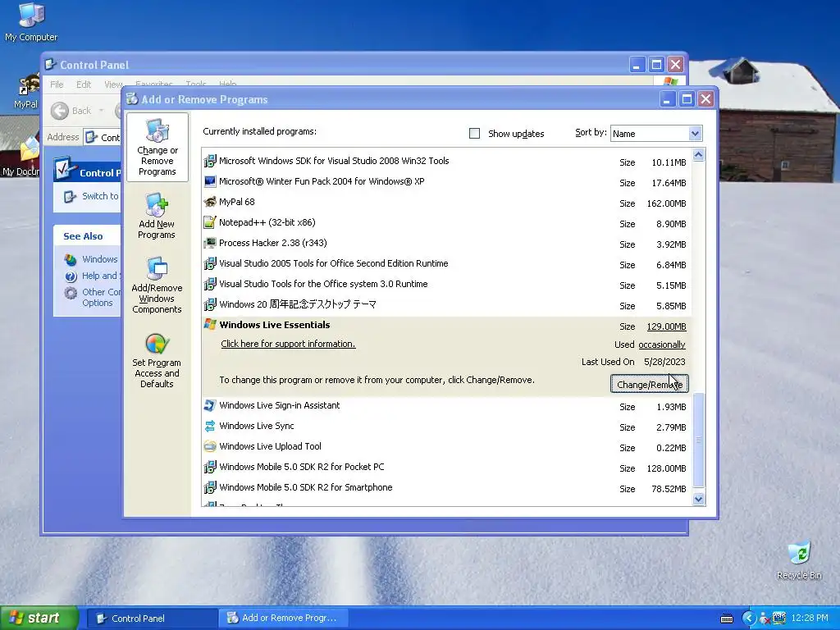Expand hidden system tray icons arrow
The image size is (840, 630).
(748, 619)
